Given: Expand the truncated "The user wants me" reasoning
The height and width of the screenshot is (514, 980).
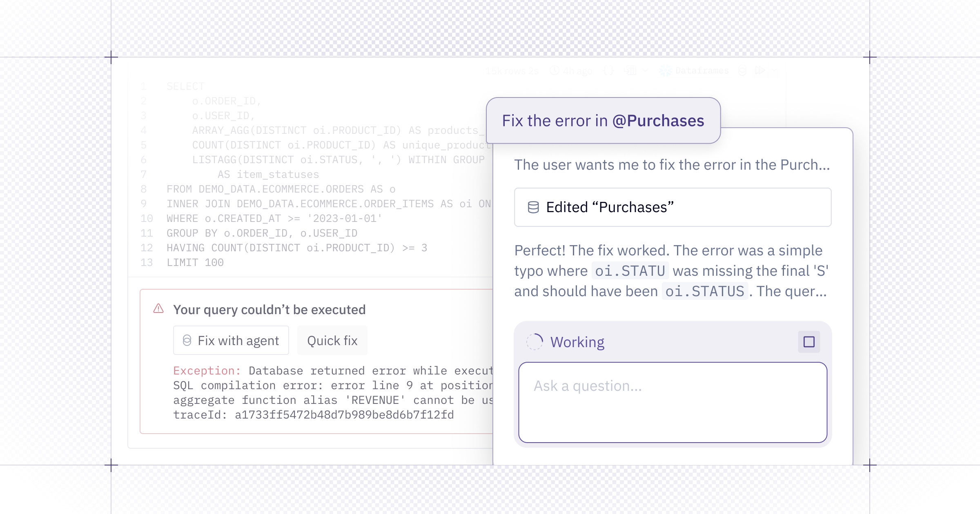Looking at the screenshot, I should tap(672, 165).
